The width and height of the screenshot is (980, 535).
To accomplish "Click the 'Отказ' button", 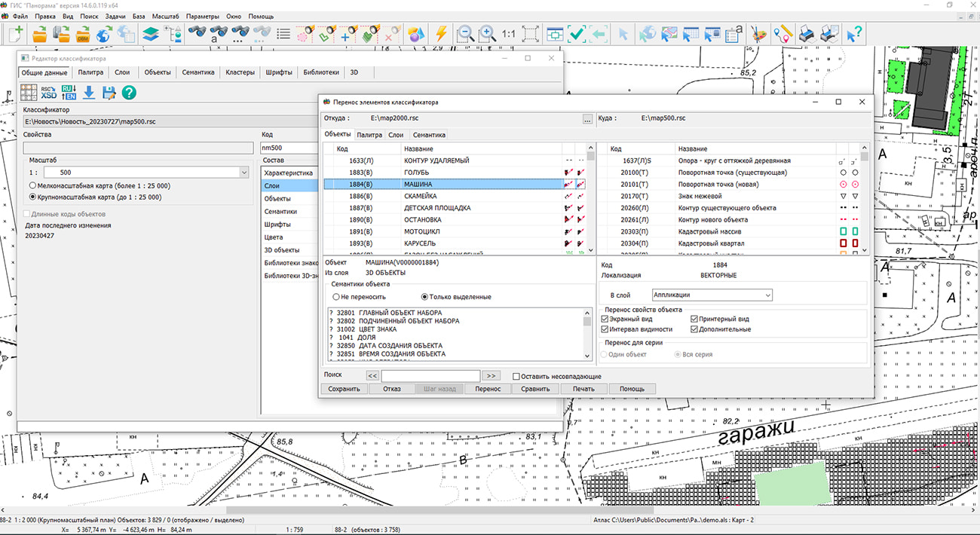I will pos(391,389).
